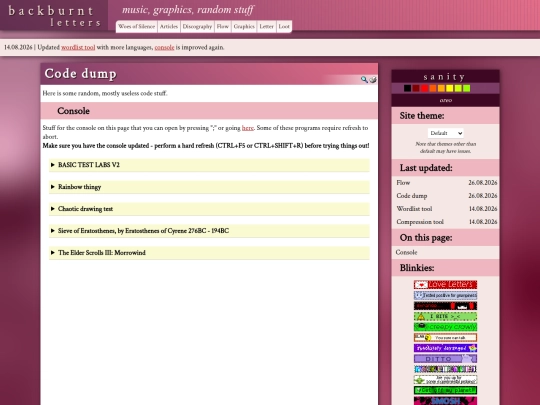Click the Love Letters blinkie
540x405 pixels.
(x=445, y=284)
